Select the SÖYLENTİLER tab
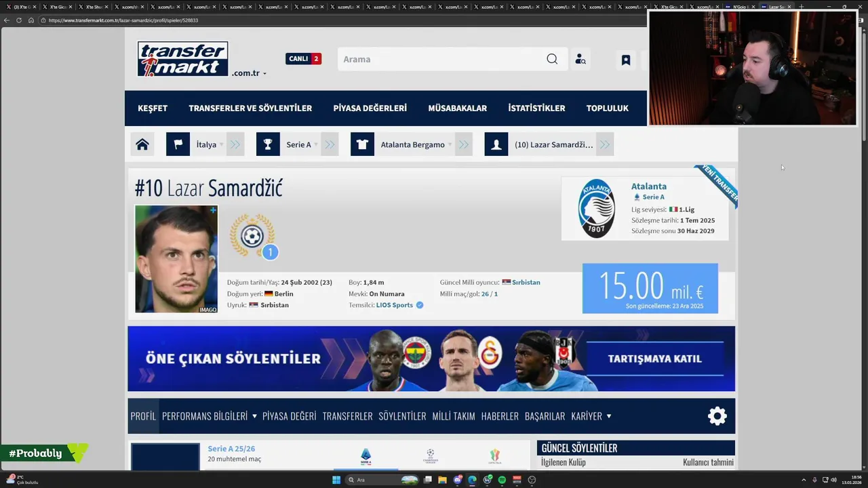 [402, 416]
